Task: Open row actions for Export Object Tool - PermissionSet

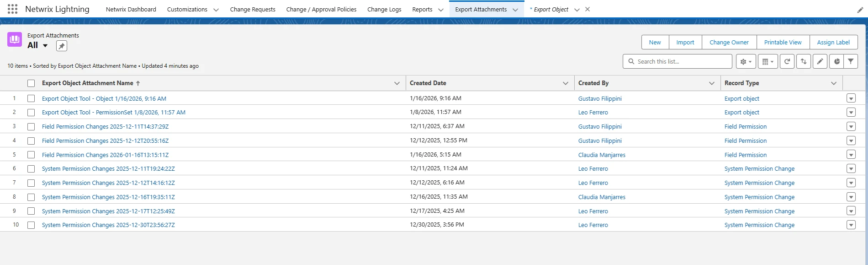Action: [851, 112]
